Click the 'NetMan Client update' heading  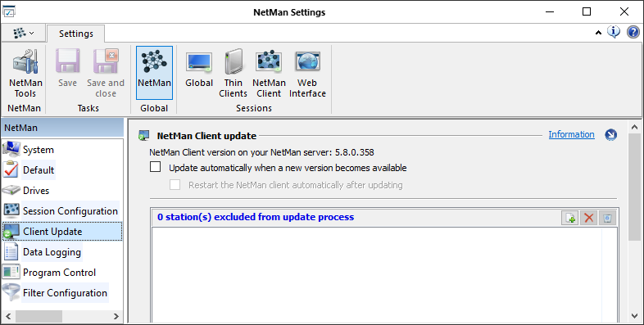206,136
